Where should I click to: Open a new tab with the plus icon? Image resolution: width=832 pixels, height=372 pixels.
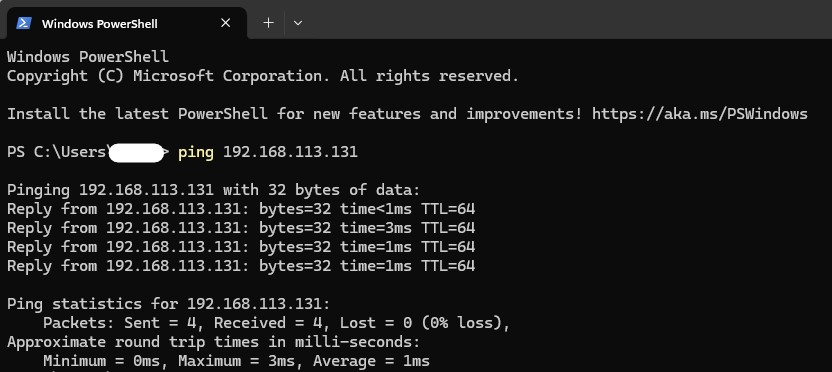pyautogui.click(x=268, y=23)
